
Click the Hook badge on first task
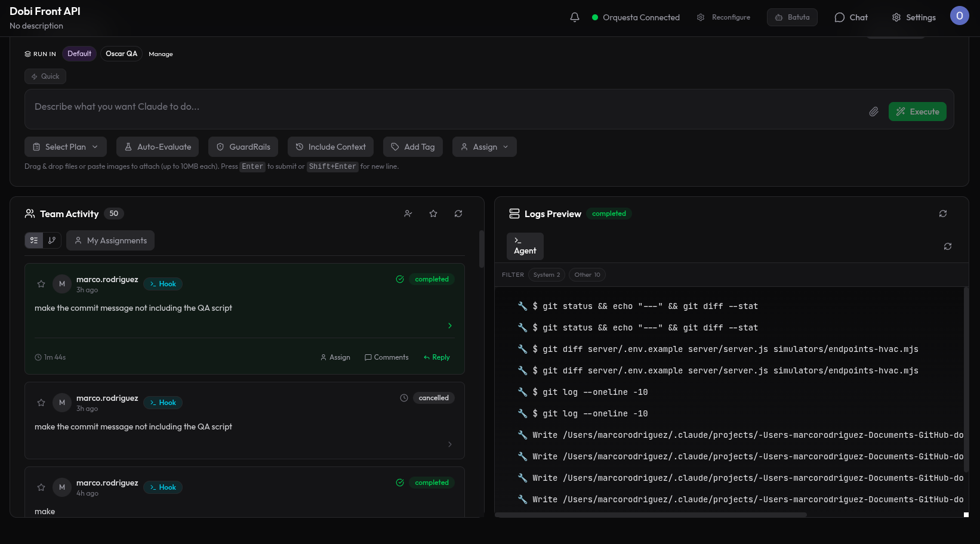click(x=163, y=284)
